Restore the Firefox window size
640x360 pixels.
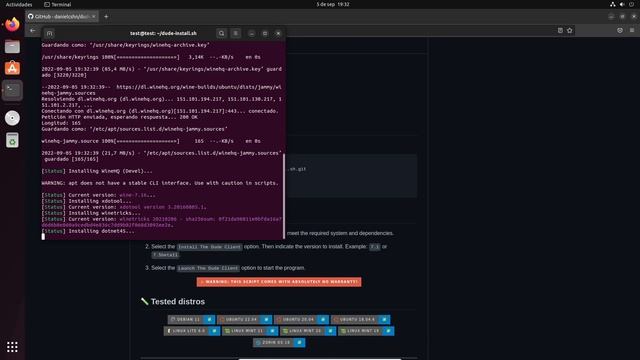tap(622, 16)
